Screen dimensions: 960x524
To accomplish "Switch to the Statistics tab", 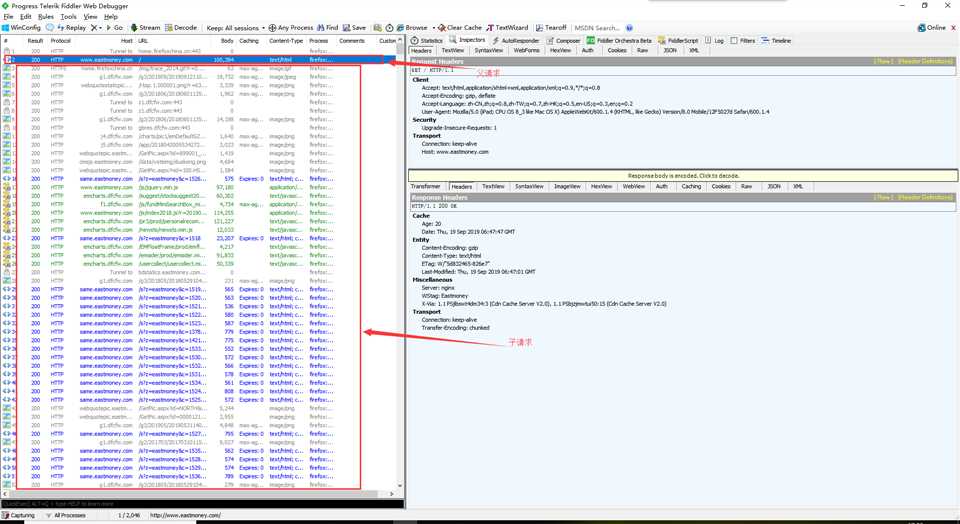I will click(x=427, y=40).
